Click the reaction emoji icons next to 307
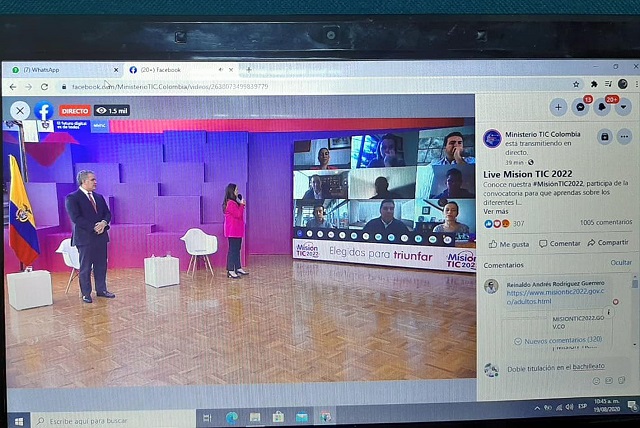The width and height of the screenshot is (640, 428). click(497, 224)
